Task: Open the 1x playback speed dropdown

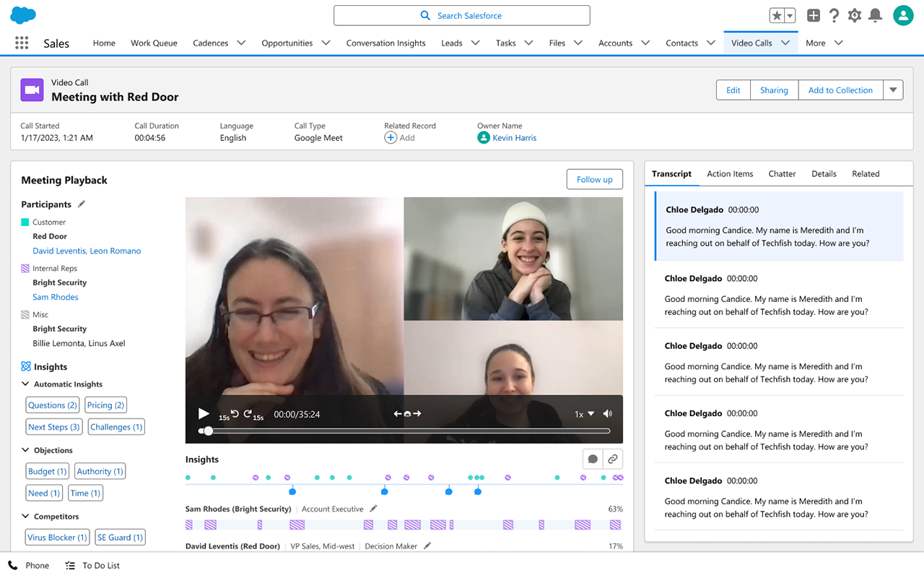Action: point(584,414)
